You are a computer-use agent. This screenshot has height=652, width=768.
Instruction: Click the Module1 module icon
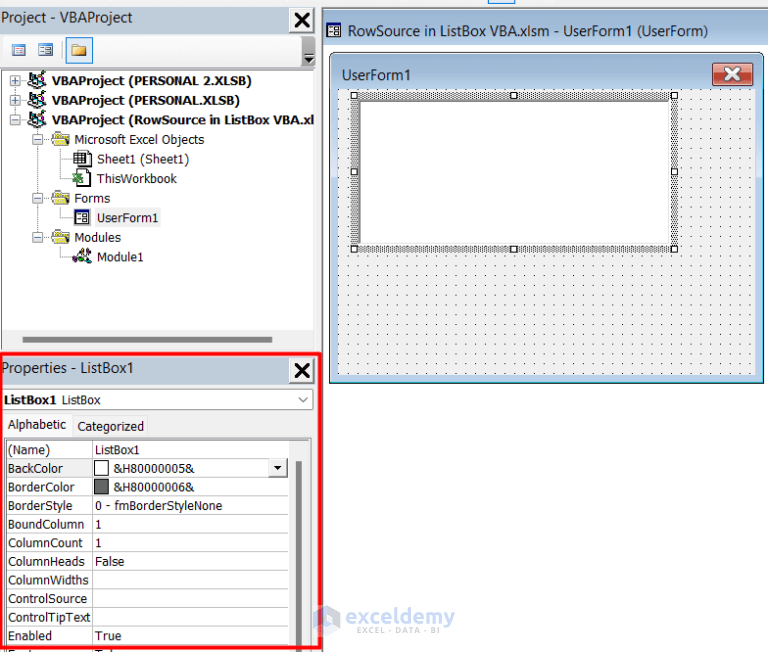pyautogui.click(x=82, y=256)
